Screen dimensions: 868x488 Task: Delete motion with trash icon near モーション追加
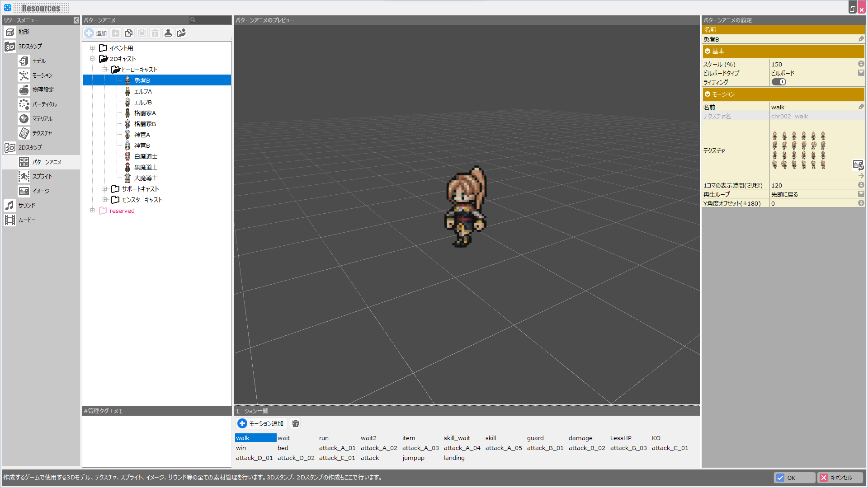[295, 423]
